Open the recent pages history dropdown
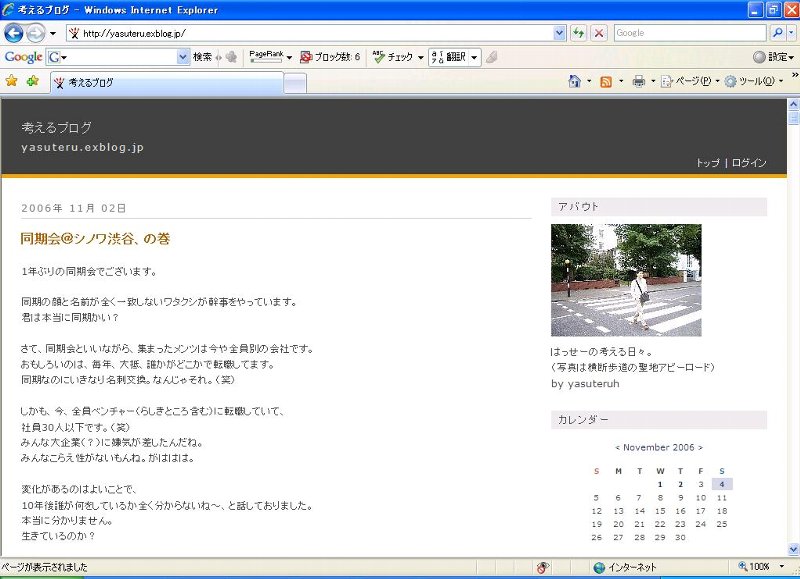The image size is (800, 579). click(x=53, y=34)
